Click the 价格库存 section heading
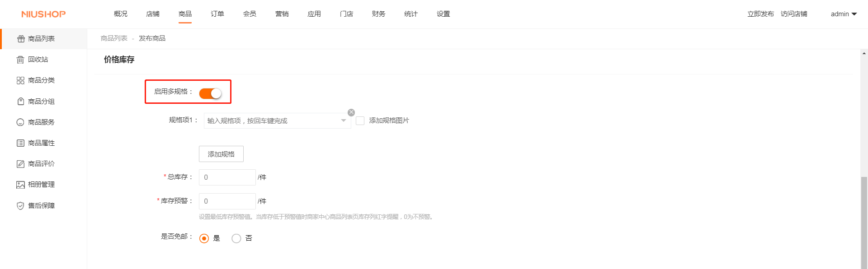Image resolution: width=868 pixels, height=269 pixels. pyautogui.click(x=119, y=60)
